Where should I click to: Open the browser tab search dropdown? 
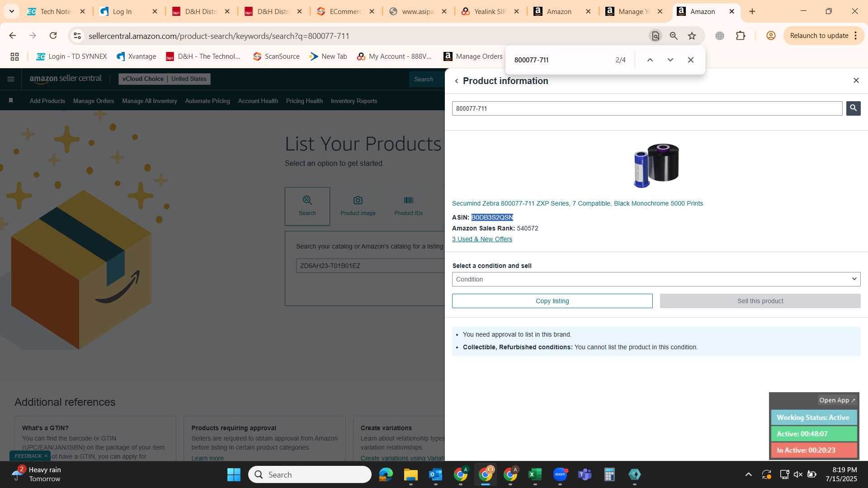tap(11, 11)
